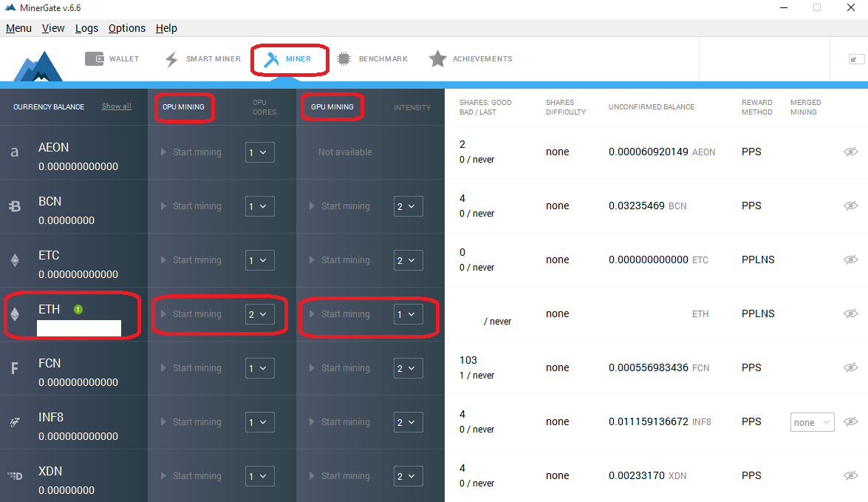
Task: Start CPU mining for ETC
Action: click(191, 260)
